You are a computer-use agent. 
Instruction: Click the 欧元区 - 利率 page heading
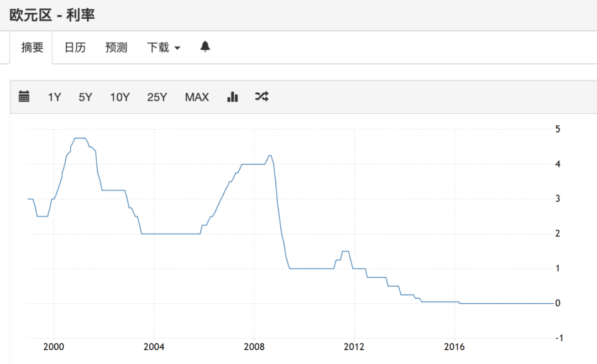(x=52, y=15)
